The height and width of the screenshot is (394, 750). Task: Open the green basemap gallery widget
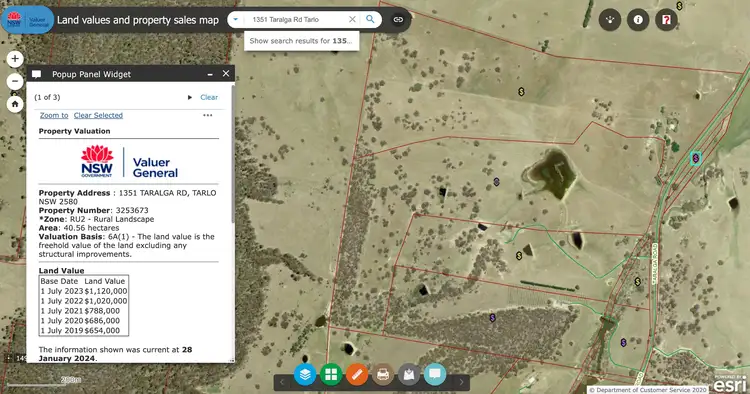331,374
